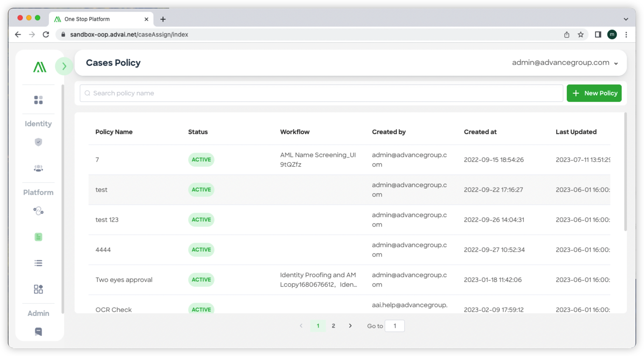Click the table vertical scrollbar
The width and height of the screenshot is (644, 356).
click(625, 172)
